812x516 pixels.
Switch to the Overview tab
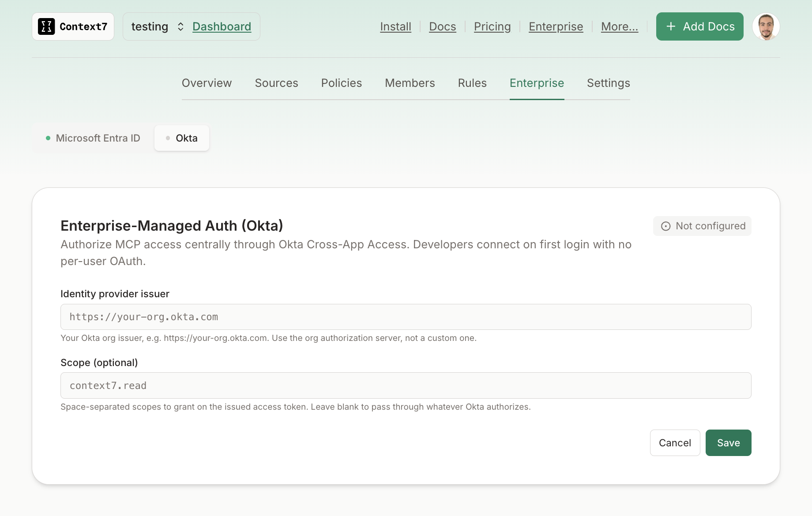tap(207, 83)
